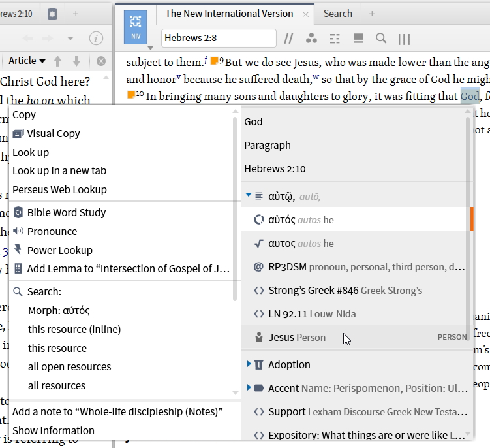Select the RP3DSM morphology row

pyautogui.click(x=355, y=267)
